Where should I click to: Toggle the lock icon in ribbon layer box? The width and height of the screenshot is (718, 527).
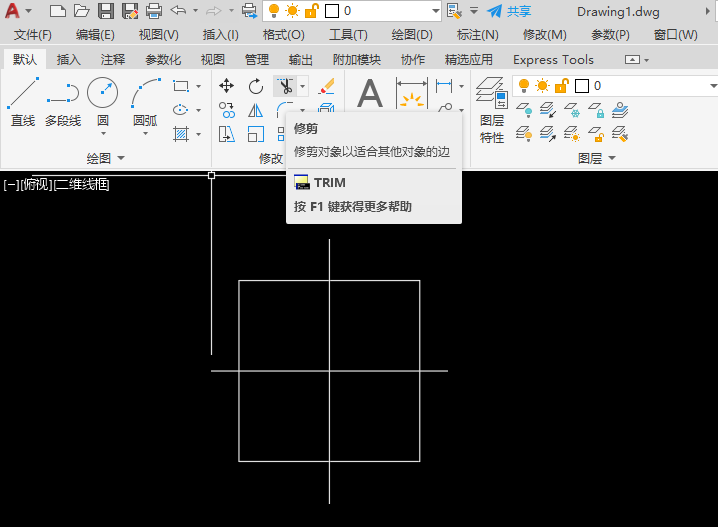click(562, 86)
